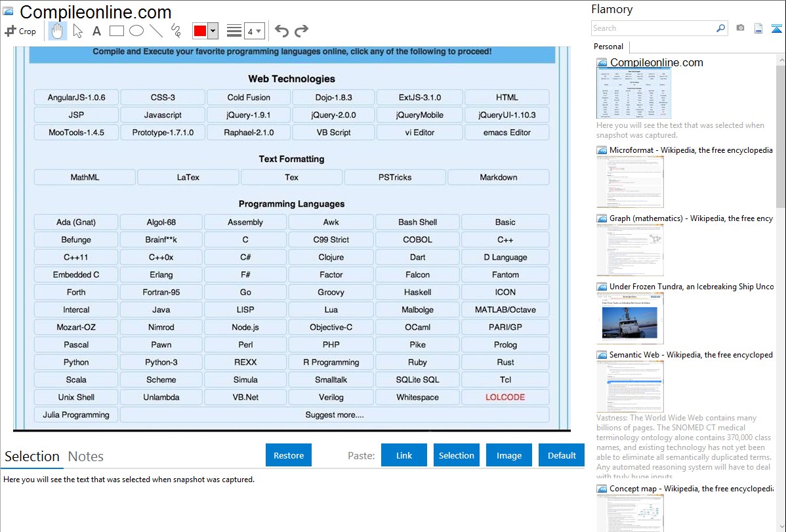Screen dimensions: 786x532
Task: Click the Objective-C cell
Action: pyautogui.click(x=331, y=327)
